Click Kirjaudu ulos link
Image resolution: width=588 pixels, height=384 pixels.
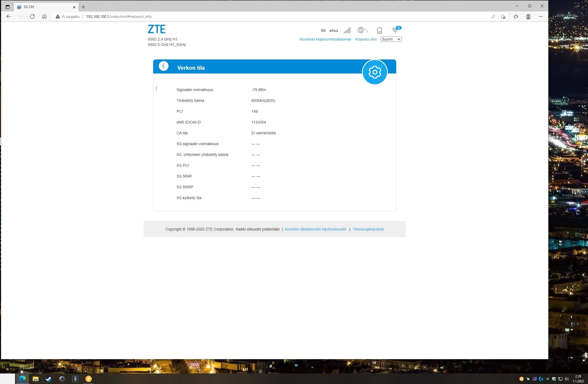click(365, 39)
